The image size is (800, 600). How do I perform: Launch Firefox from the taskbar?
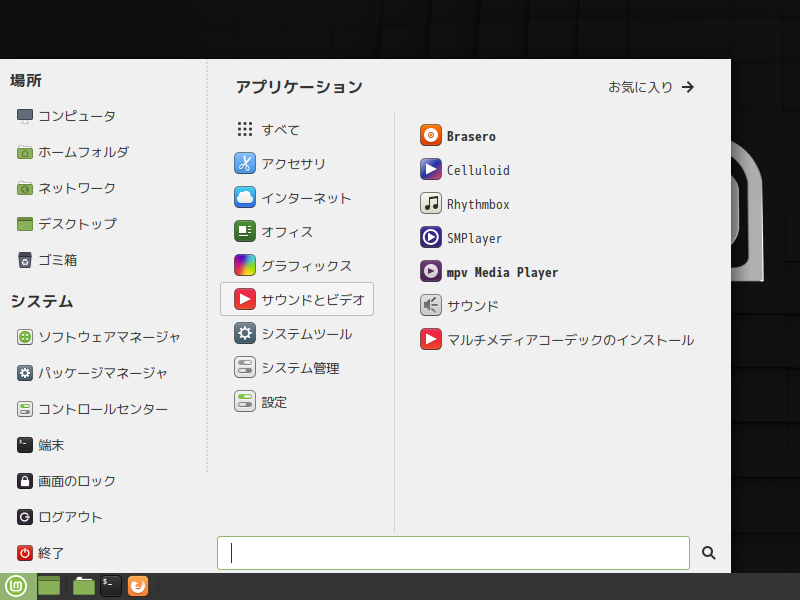(138, 586)
